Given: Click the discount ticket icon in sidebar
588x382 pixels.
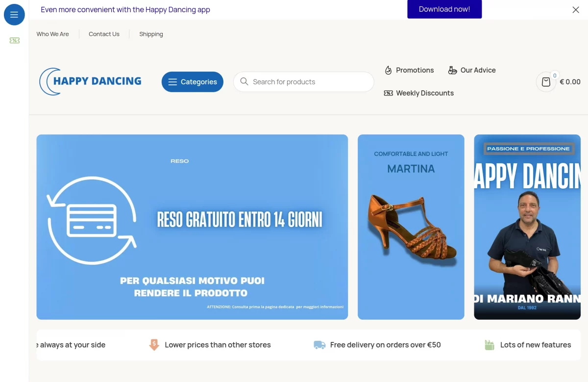Looking at the screenshot, I should tap(14, 41).
